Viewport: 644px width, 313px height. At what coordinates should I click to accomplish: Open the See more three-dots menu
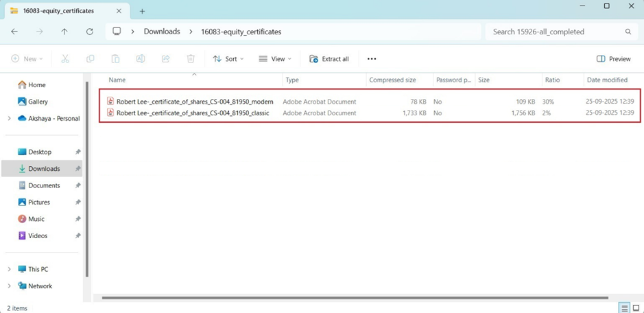point(372,59)
